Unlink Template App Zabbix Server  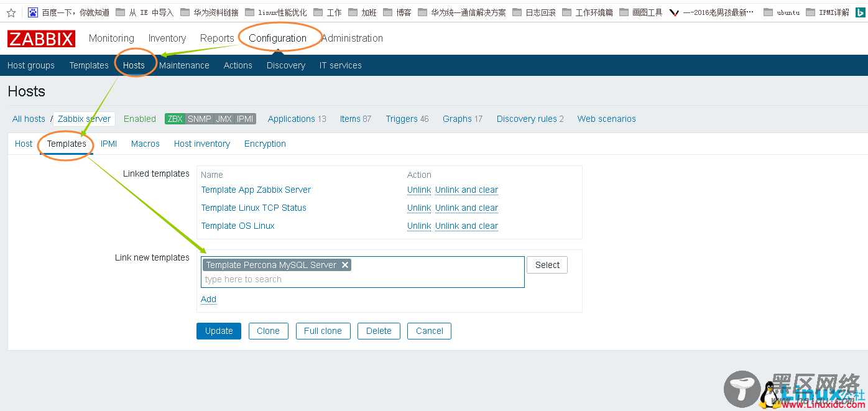pos(419,190)
